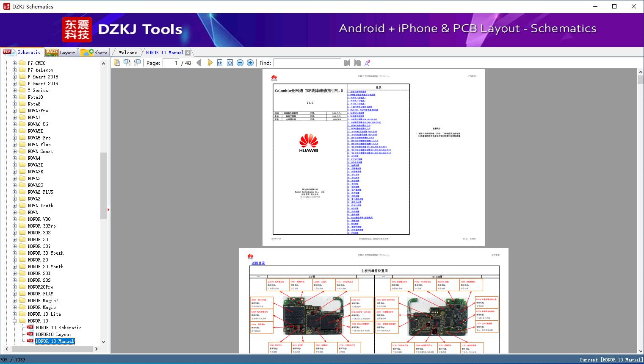Image resolution: width=644 pixels, height=364 pixels.
Task: Go to the next page
Action: click(x=210, y=63)
